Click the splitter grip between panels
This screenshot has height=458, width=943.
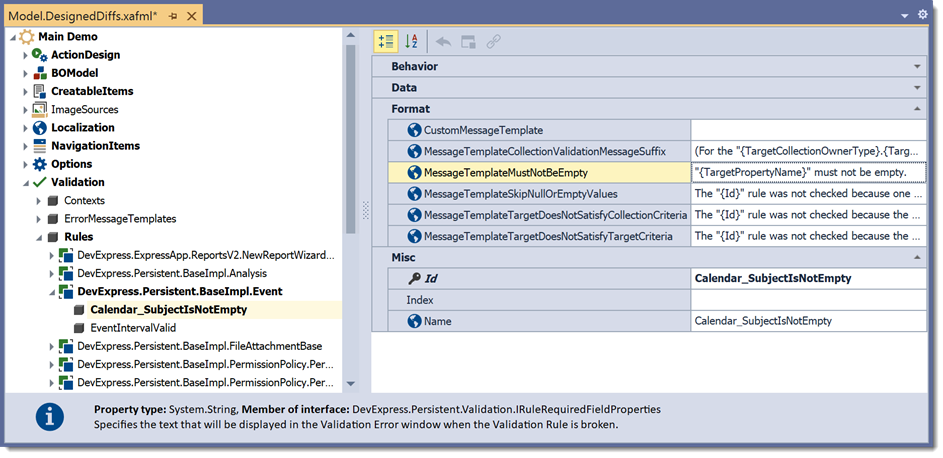pos(366,210)
